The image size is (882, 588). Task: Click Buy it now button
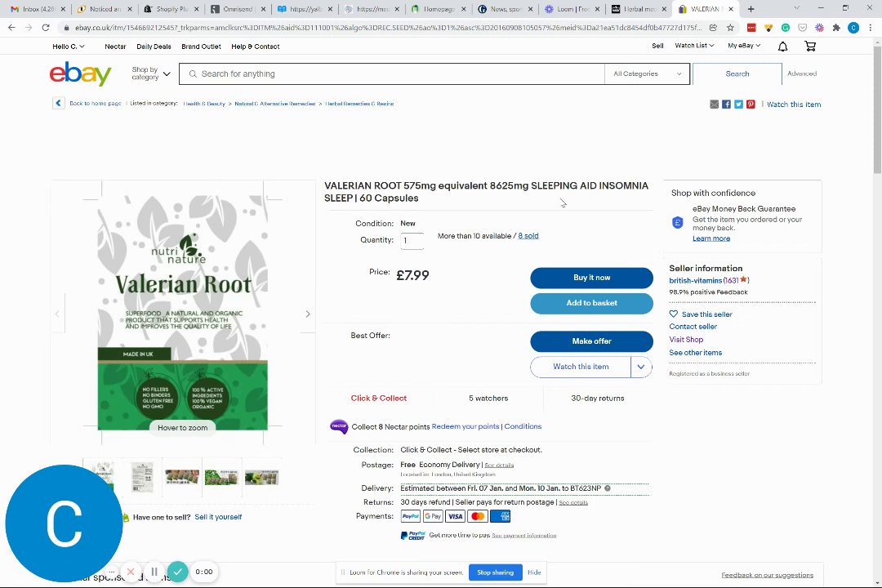591,278
